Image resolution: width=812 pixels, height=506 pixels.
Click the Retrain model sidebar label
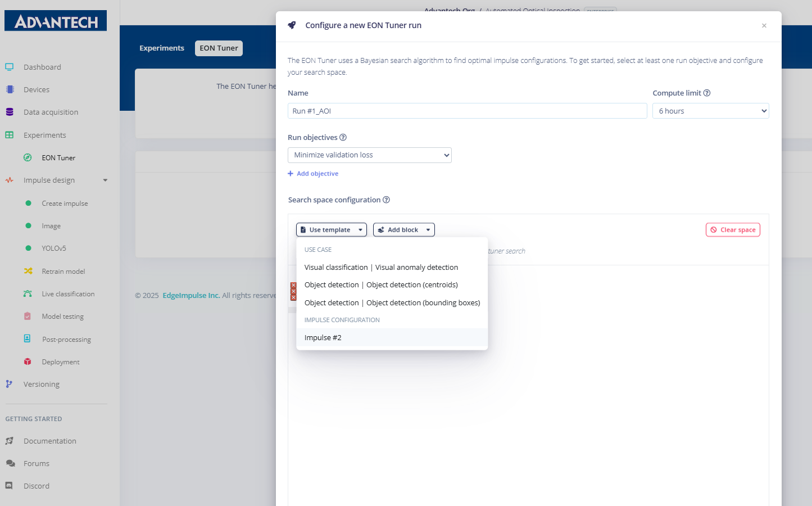(x=63, y=272)
